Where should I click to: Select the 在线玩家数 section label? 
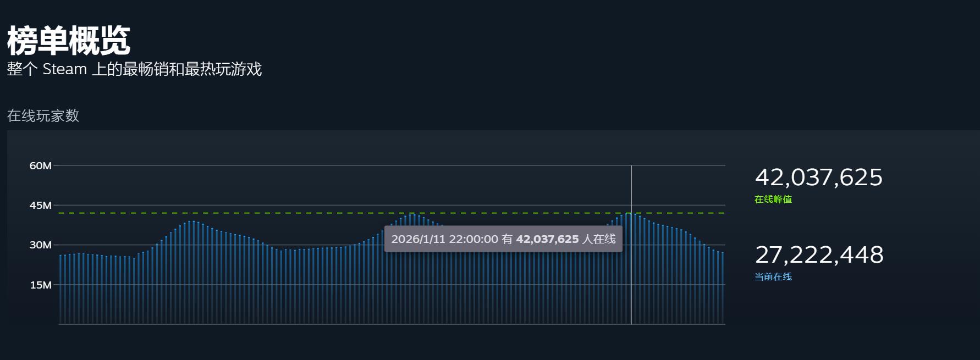43,115
